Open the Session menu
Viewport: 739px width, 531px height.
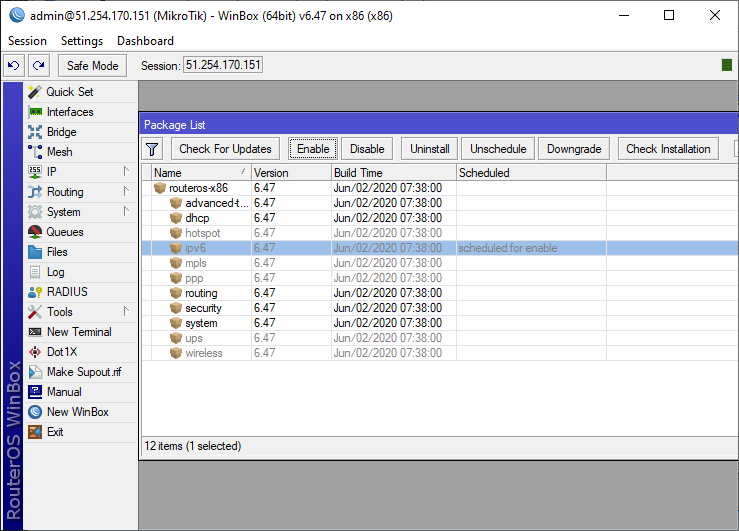[x=27, y=41]
